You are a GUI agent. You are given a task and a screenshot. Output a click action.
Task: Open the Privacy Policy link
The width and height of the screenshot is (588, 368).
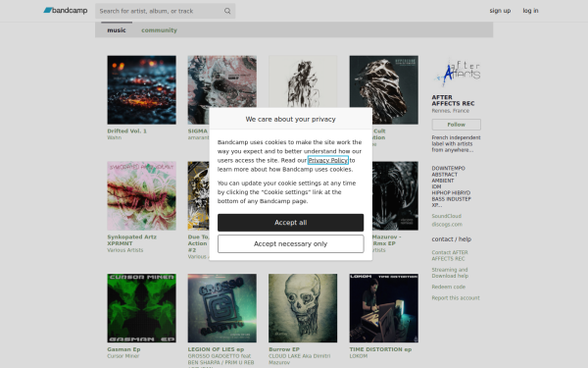[328, 160]
